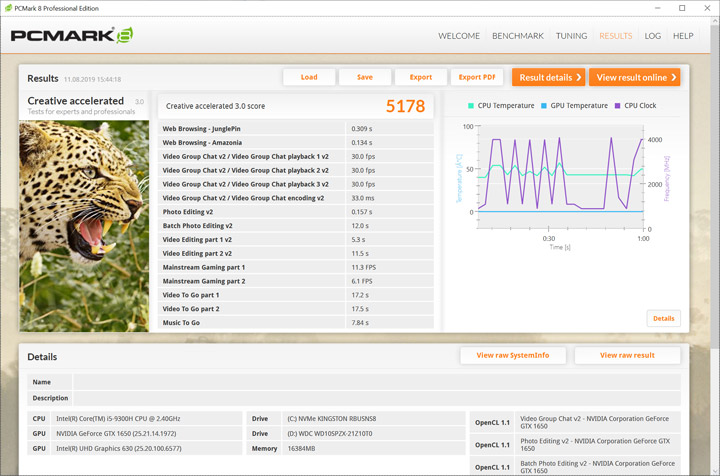
Task: Select Video Group Chat encoding v2 row
Action: [x=296, y=198]
